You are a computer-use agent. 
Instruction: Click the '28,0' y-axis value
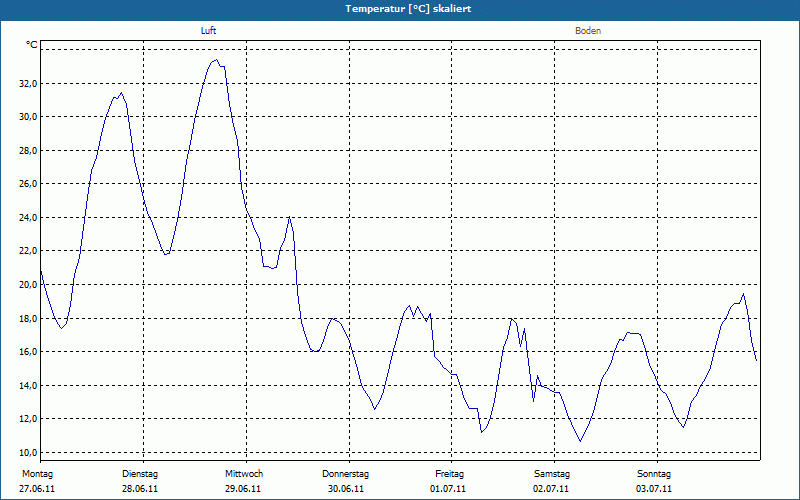click(x=28, y=151)
